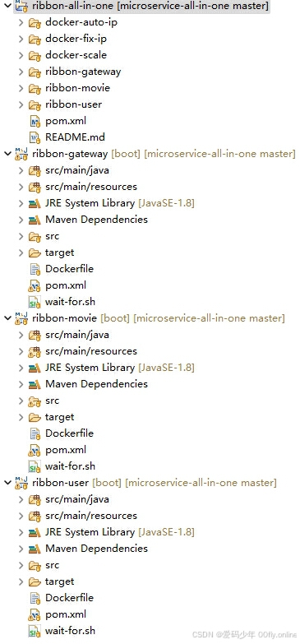Click the src/main/java package folder icon in ribbon-user

35,499
